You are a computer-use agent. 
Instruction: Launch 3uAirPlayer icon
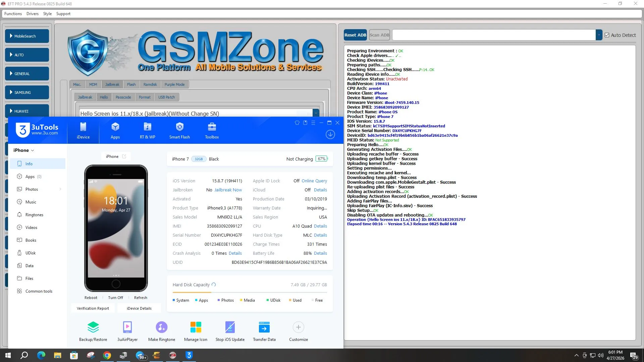click(x=127, y=327)
